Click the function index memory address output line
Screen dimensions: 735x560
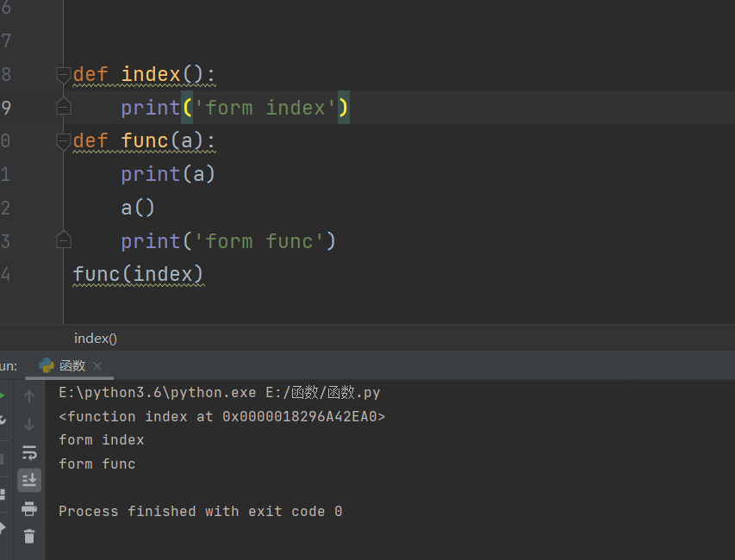(x=221, y=416)
